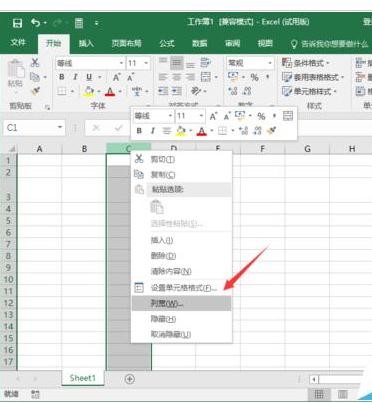Click the Format Painter brush in ribbon
Image resolution: width=372 pixels, height=403 pixels.
point(35,91)
